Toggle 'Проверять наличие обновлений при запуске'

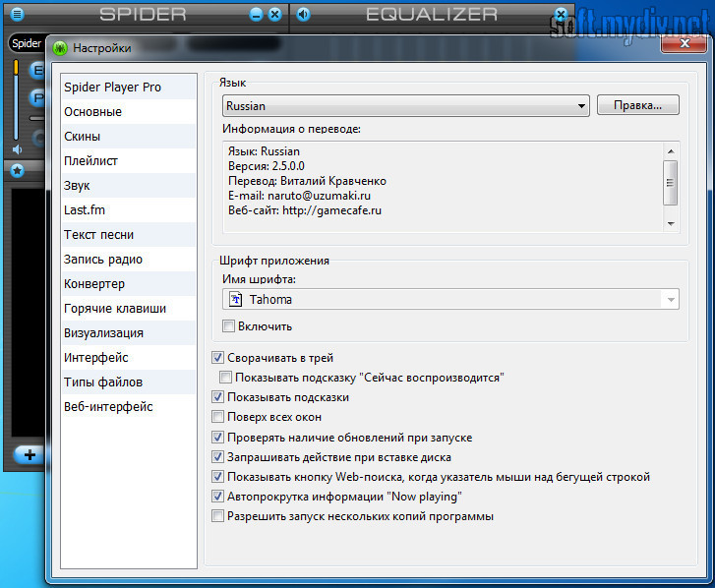click(x=218, y=438)
